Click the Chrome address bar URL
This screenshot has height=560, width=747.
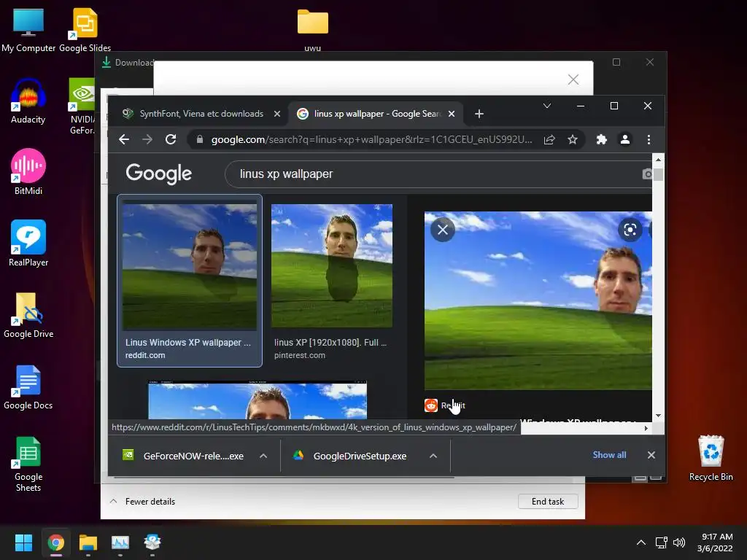(x=371, y=139)
